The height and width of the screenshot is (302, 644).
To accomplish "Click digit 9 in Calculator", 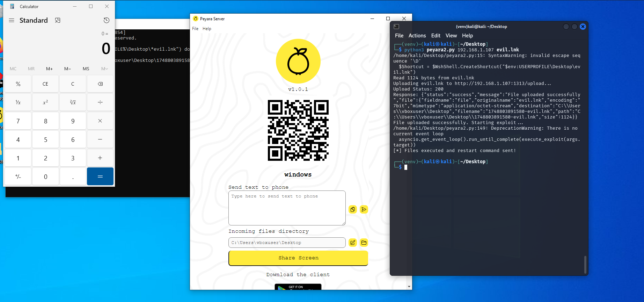I will 73,121.
